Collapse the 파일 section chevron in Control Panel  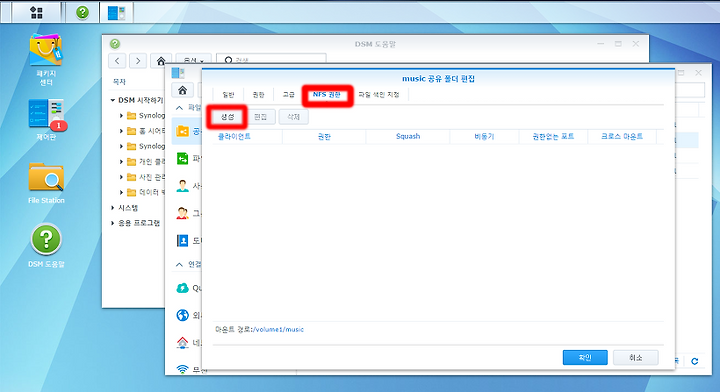(x=180, y=108)
